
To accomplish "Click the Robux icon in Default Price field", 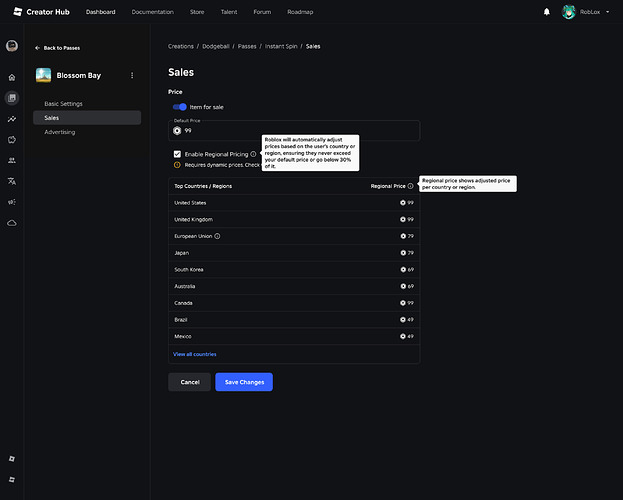I will tap(177, 130).
